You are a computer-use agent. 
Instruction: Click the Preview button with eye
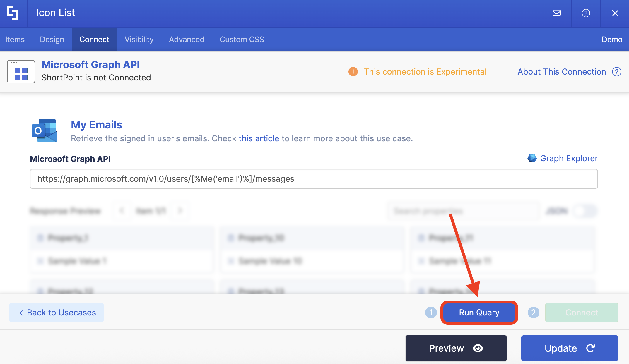coord(456,348)
